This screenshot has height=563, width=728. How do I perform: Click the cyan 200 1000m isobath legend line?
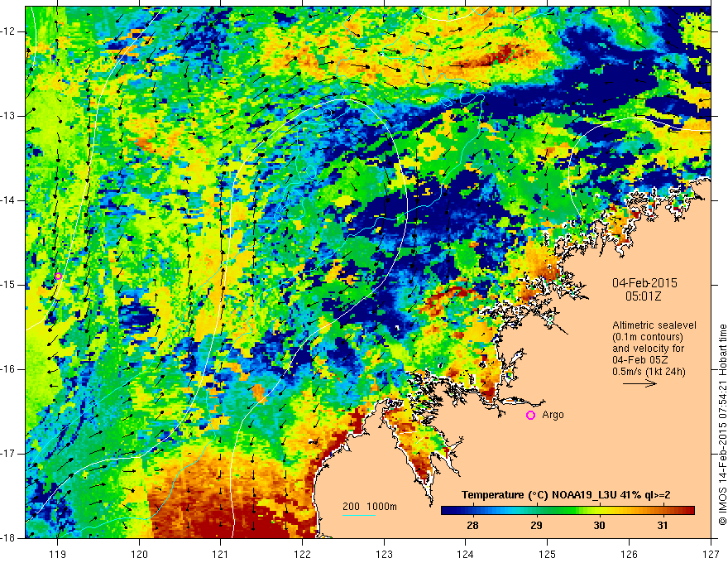point(358,515)
